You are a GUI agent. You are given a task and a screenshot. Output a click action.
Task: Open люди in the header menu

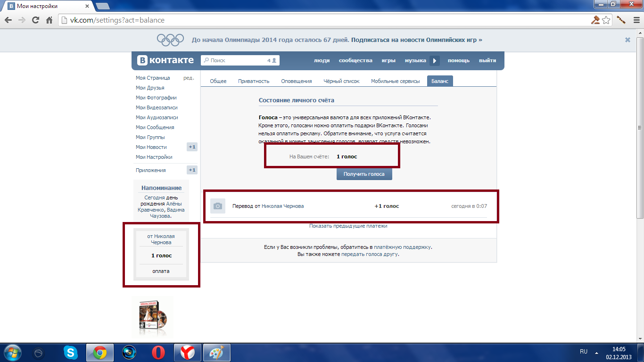click(322, 60)
